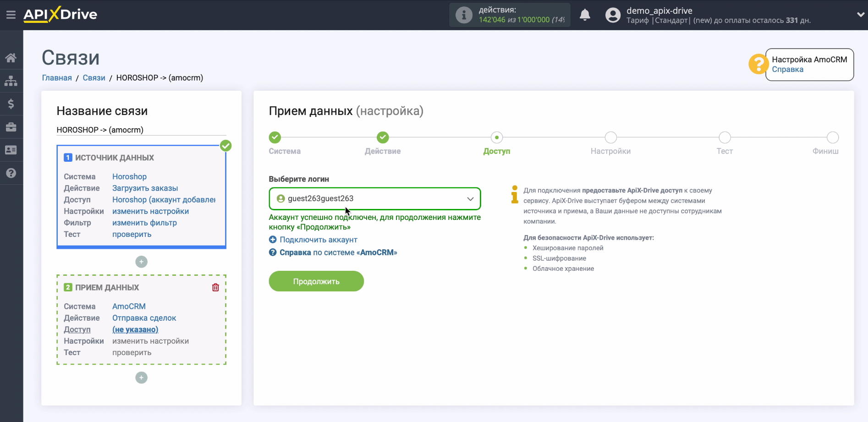Go to Home sidebar icon
Viewport: 868px width, 422px height.
coord(11,58)
